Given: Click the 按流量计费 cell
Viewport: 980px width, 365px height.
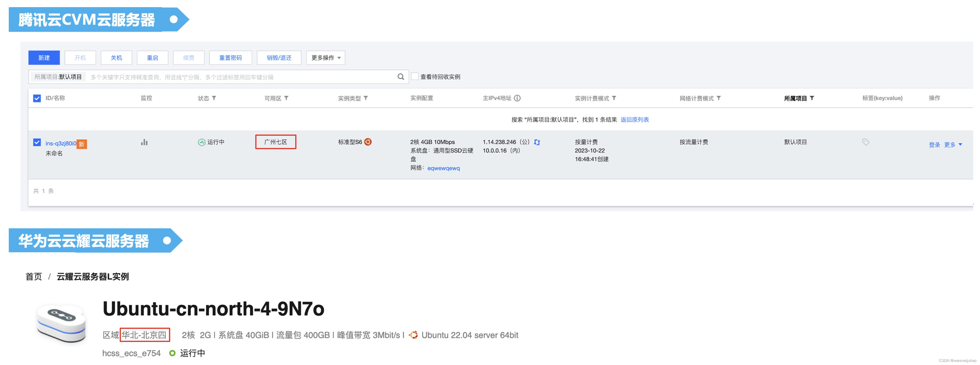Looking at the screenshot, I should [x=694, y=142].
